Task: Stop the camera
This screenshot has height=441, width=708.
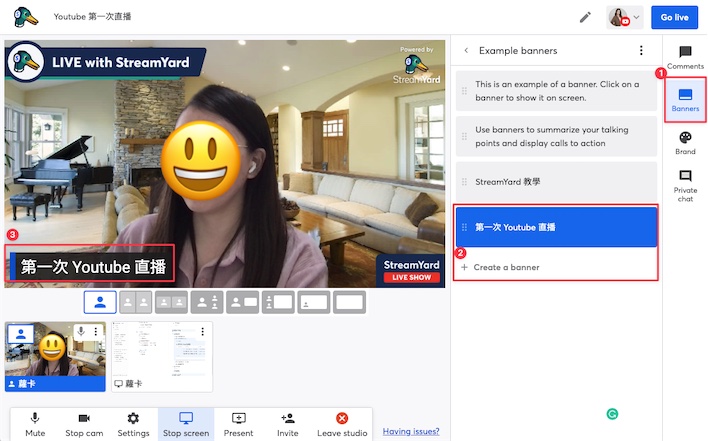Action: 84,425
